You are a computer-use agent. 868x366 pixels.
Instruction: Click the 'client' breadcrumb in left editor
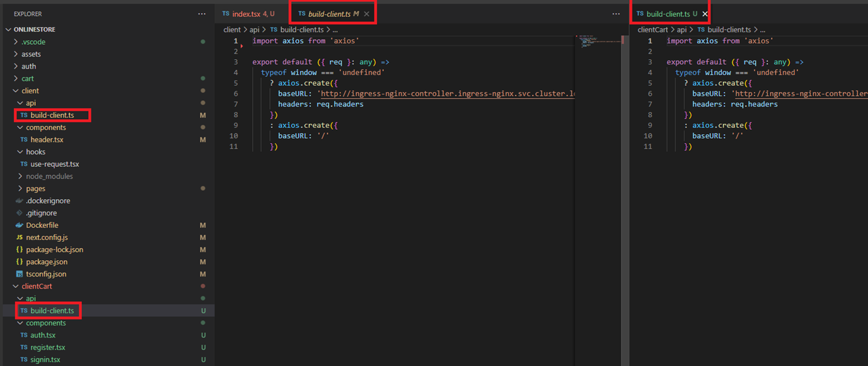coord(232,30)
